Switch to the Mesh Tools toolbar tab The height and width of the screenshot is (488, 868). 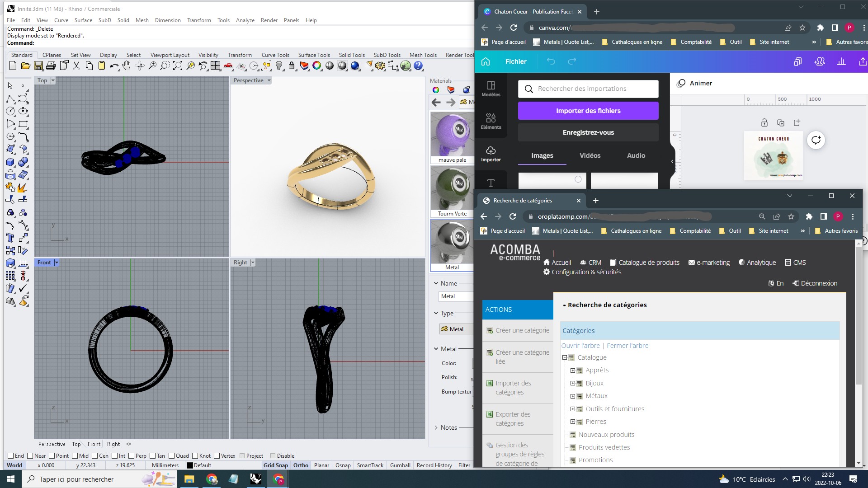click(x=423, y=55)
